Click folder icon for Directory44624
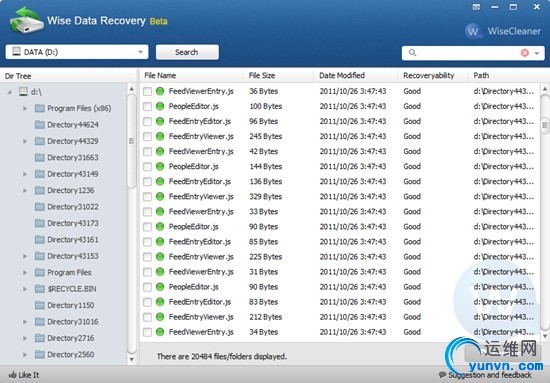 40,125
